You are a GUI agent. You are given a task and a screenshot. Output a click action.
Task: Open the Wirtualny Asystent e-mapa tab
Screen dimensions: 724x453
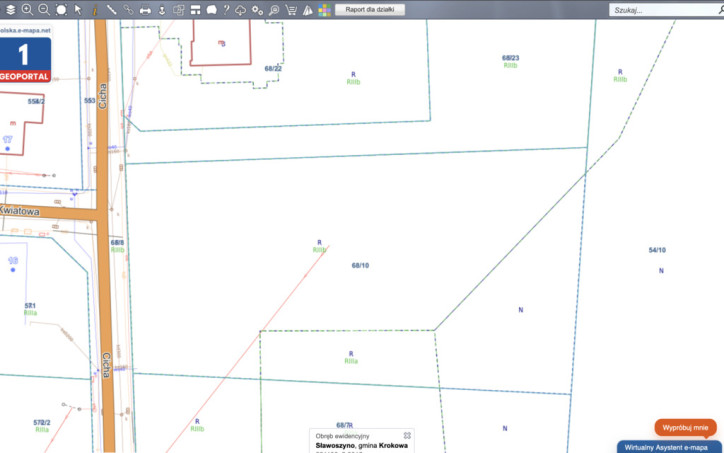[669, 447]
